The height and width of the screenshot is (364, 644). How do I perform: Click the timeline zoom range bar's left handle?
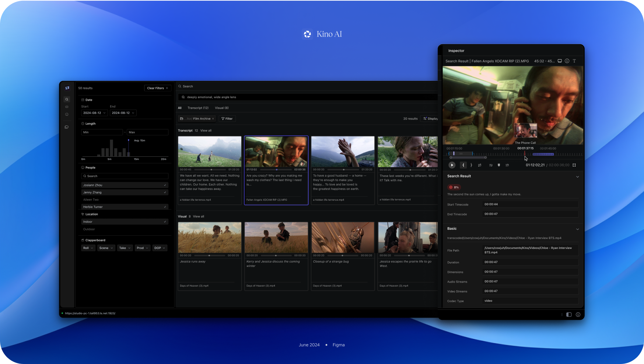pyautogui.click(x=451, y=157)
